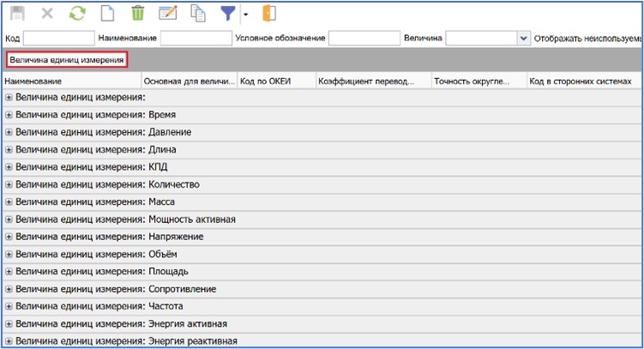Click into the Код input field
Viewport: 644px width, 349px height.
tap(58, 38)
